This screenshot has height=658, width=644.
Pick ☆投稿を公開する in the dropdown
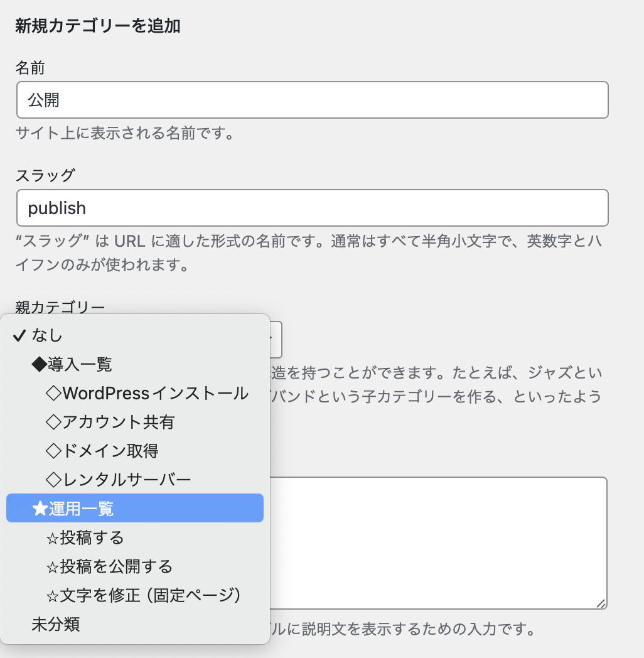[110, 566]
